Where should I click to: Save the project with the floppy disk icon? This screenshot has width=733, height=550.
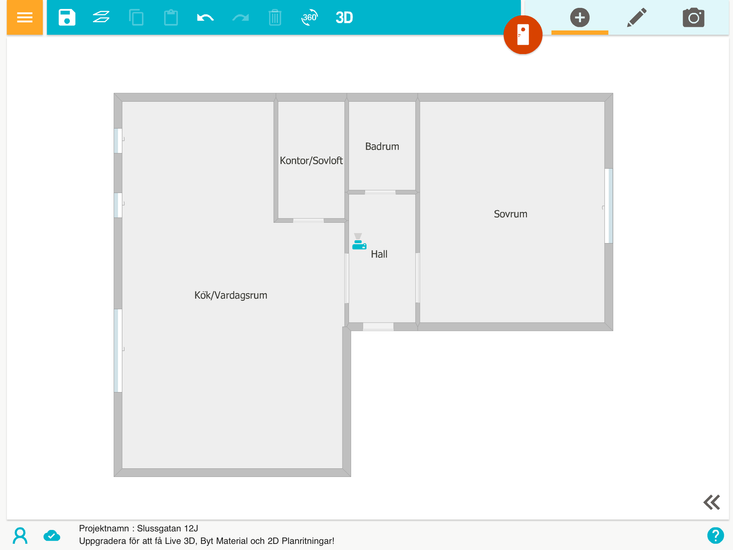(67, 18)
